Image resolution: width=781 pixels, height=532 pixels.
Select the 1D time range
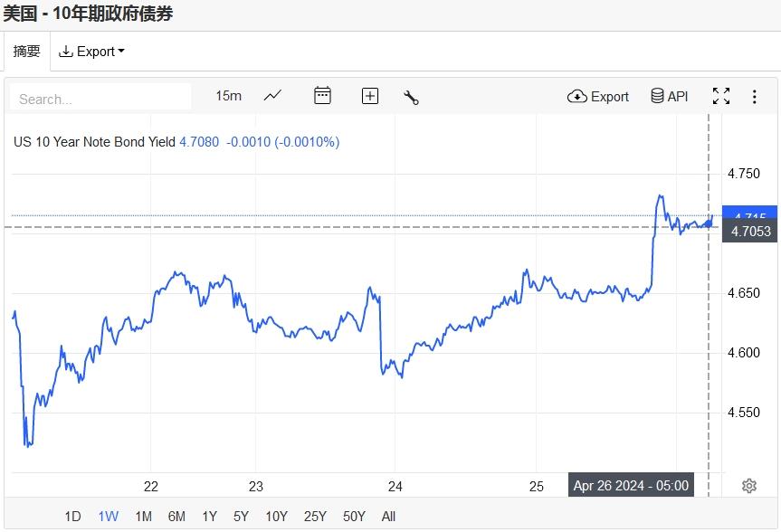[x=72, y=517]
